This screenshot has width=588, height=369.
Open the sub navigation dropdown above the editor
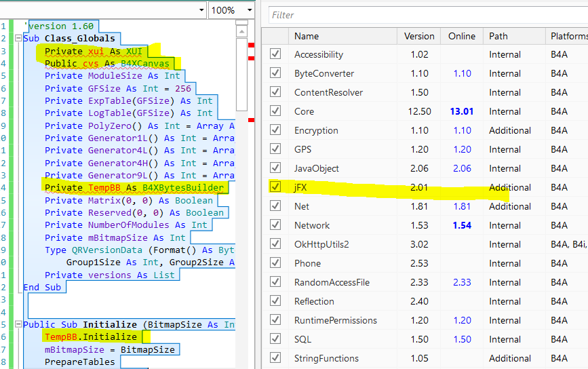pos(200,10)
